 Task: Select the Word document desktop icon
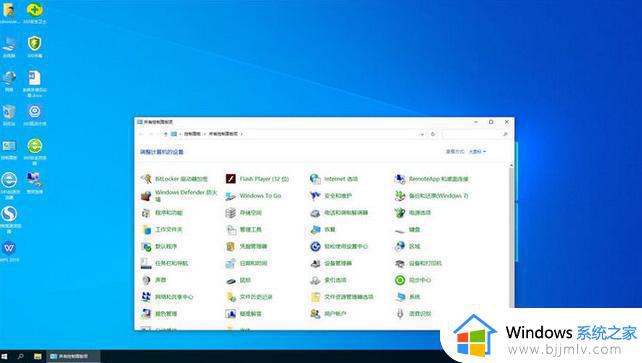click(35, 83)
